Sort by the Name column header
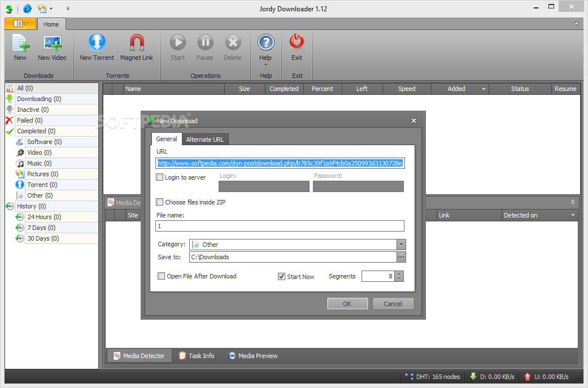 (173, 89)
